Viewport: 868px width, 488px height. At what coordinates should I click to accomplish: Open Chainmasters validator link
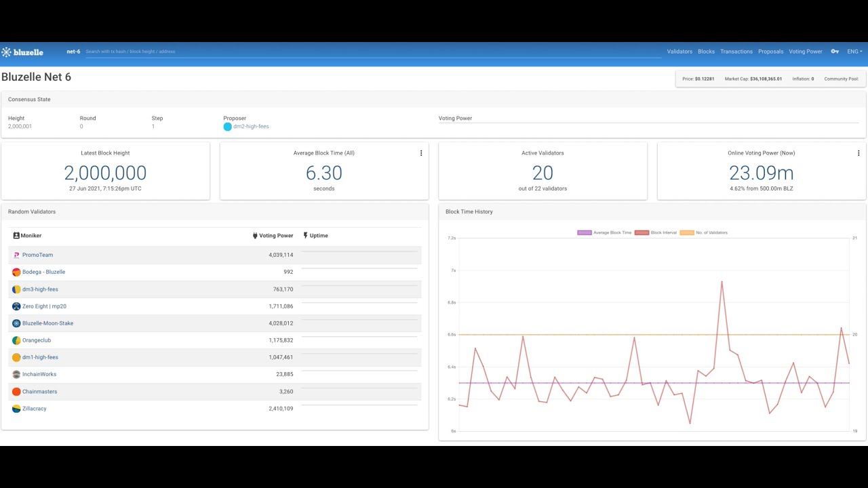click(x=39, y=392)
